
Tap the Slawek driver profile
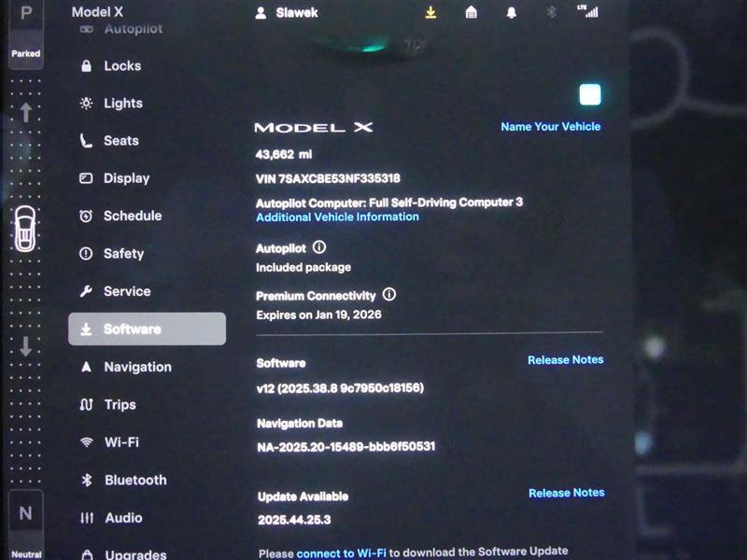coord(289,13)
